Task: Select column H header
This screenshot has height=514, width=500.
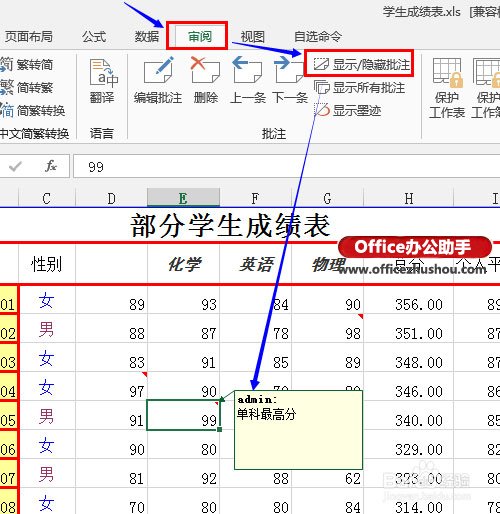Action: [409, 198]
